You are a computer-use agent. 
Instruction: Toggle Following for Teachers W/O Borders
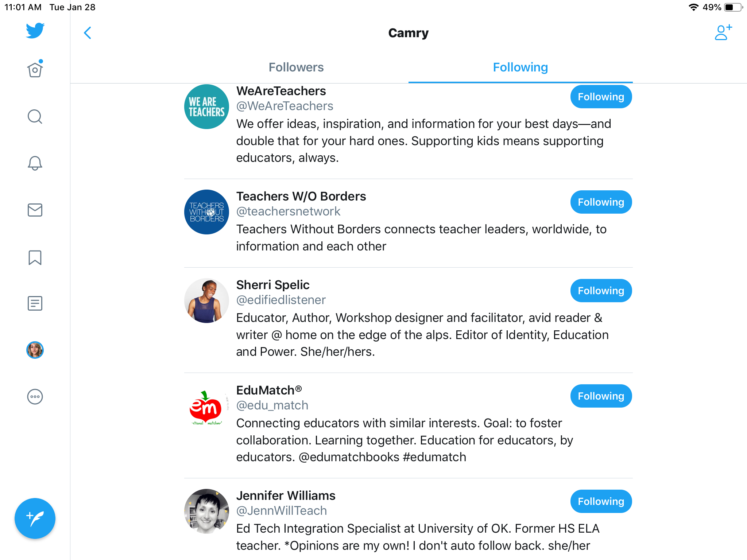(601, 202)
